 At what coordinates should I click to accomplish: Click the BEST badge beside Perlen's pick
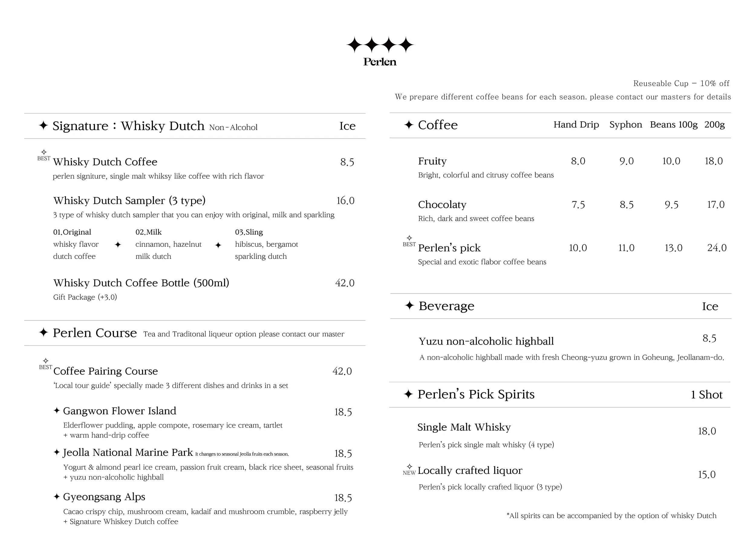click(409, 241)
